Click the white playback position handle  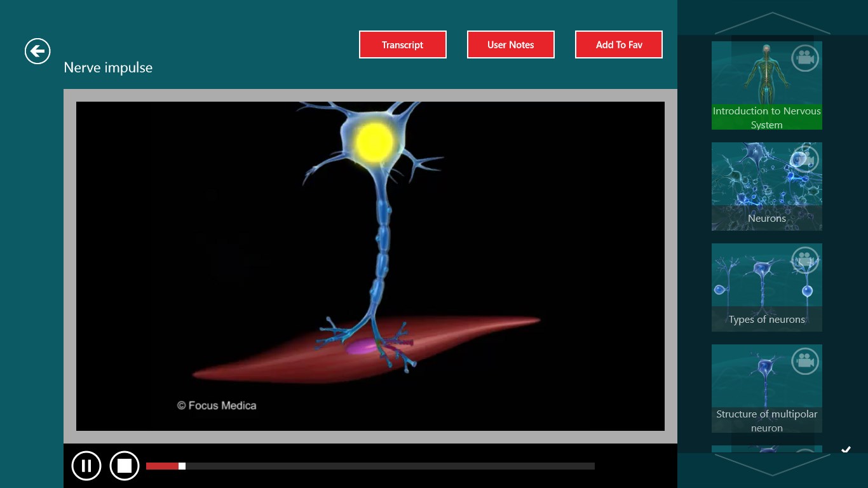[x=182, y=466]
